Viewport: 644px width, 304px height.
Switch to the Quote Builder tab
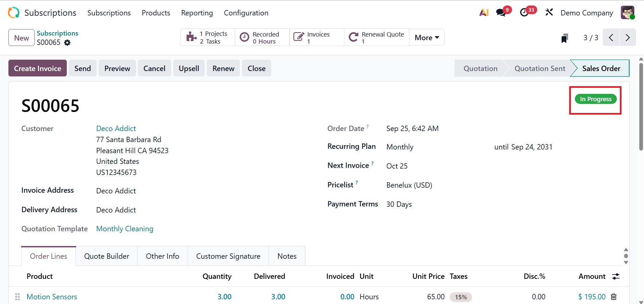pos(107,256)
